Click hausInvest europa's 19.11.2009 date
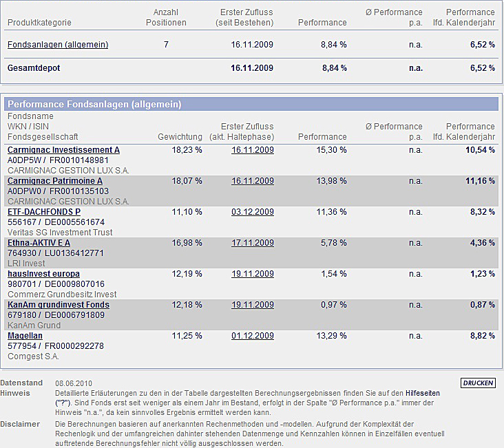Image resolution: width=504 pixels, height=448 pixels. 252,274
